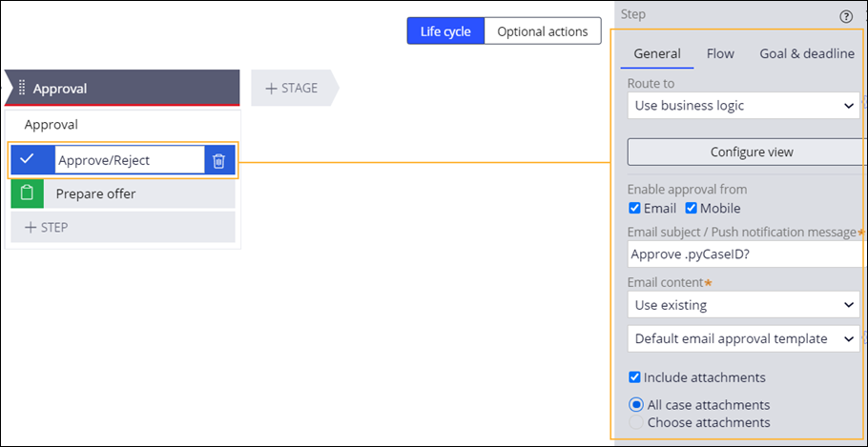
Task: Switch to Optional actions view
Action: point(543,31)
